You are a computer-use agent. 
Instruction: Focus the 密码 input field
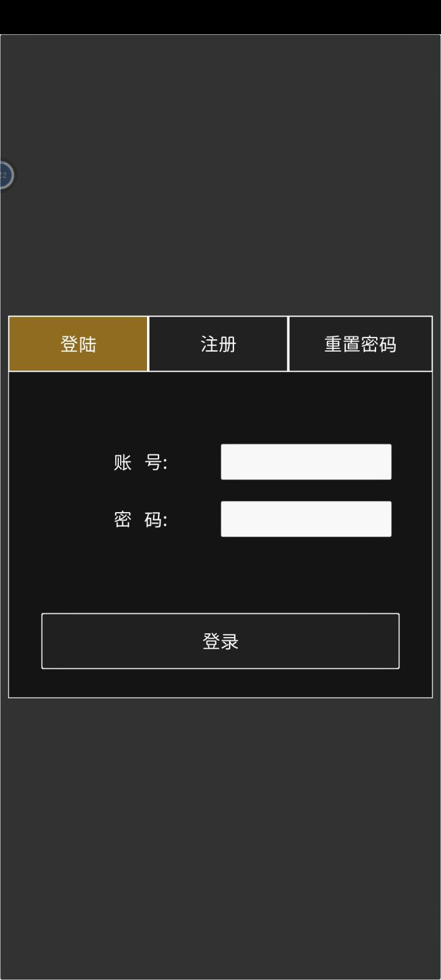pos(306,519)
